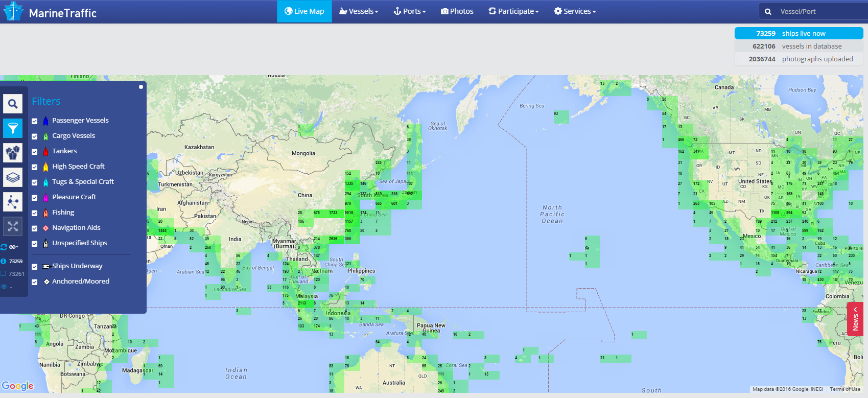Click the yellow High Speed Craft icon
The width and height of the screenshot is (868, 398).
click(x=45, y=167)
